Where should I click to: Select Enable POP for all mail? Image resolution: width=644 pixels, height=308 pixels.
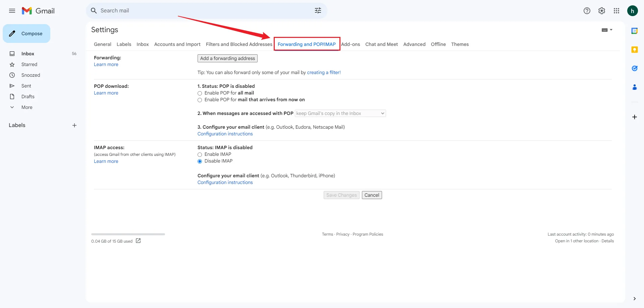(200, 93)
